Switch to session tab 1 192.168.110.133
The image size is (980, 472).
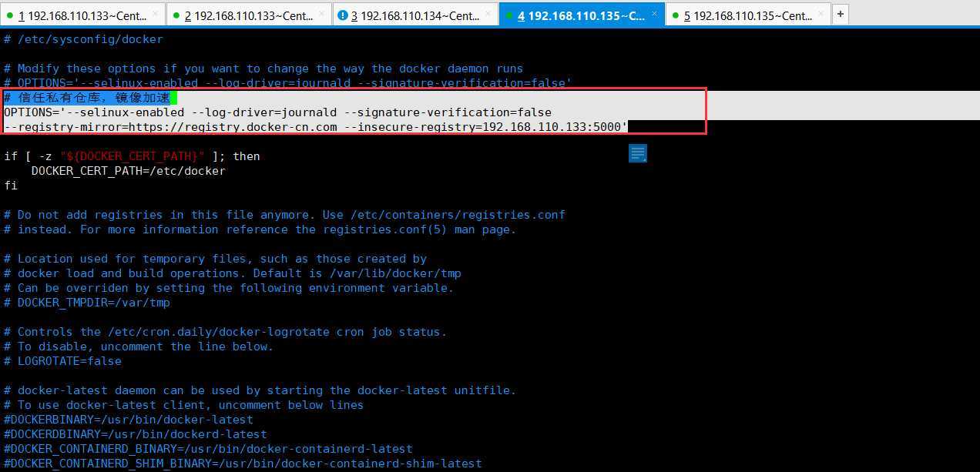83,15
